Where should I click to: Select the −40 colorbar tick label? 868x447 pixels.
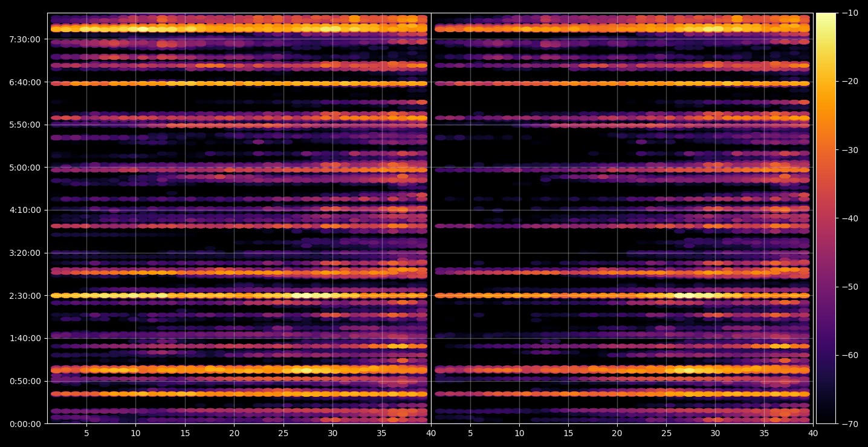tap(850, 218)
